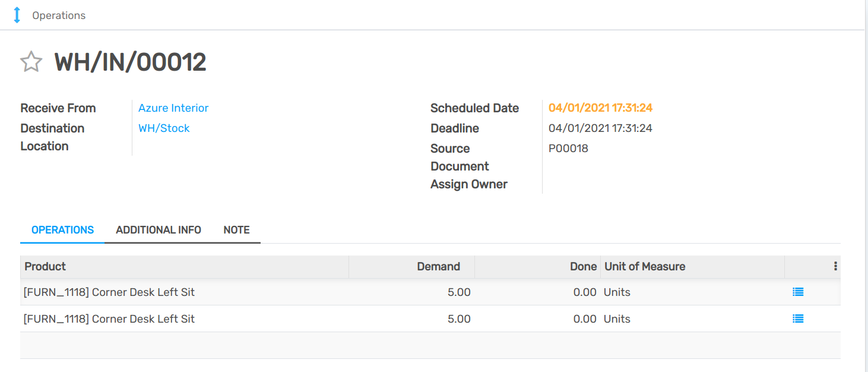Screen dimensions: 868x372
Task: Switch to the Additional Info tab
Action: [159, 230]
